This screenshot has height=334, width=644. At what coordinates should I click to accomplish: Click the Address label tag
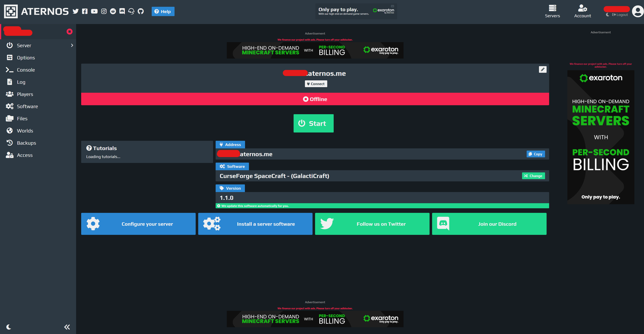click(230, 145)
